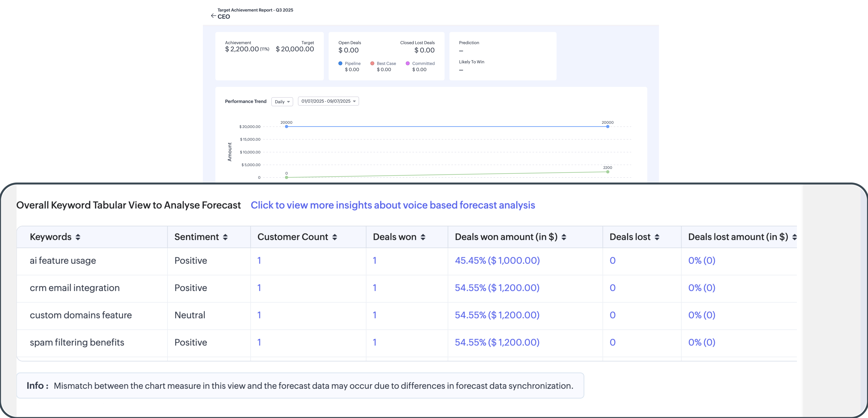
Task: Sort by the Deals won sort icon
Action: [423, 237]
